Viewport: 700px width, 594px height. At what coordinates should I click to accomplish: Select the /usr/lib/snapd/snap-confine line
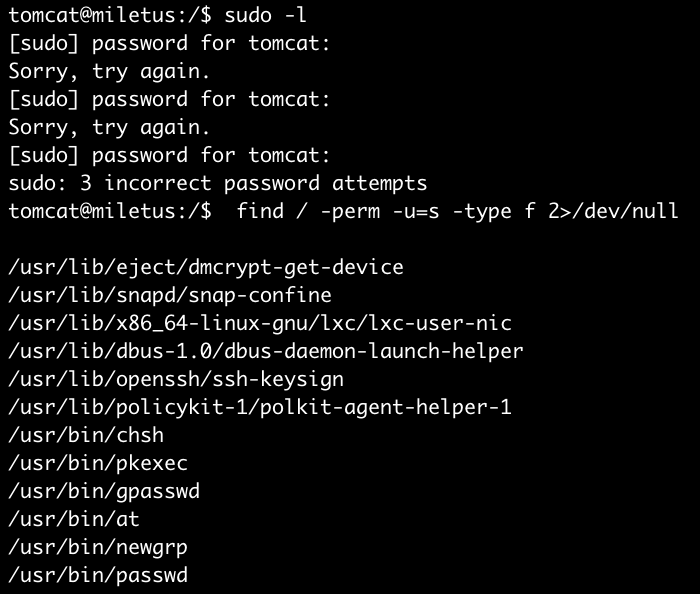click(x=169, y=295)
